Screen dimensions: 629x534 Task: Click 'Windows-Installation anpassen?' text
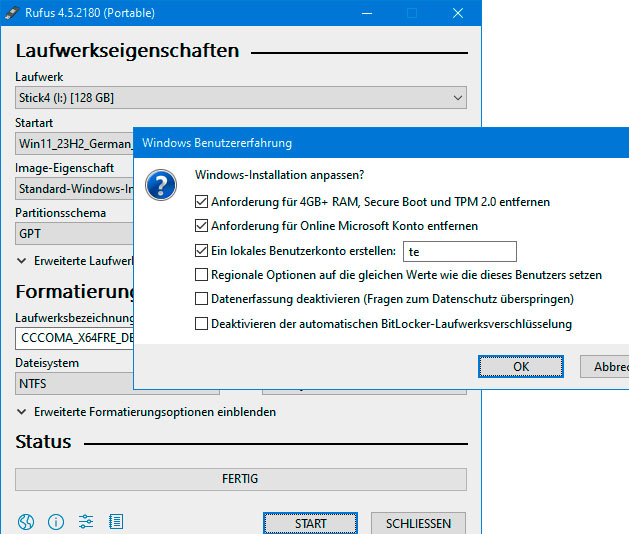tap(280, 175)
